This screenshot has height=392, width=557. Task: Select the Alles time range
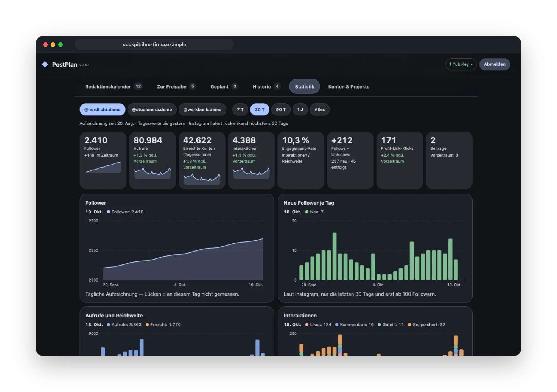click(x=320, y=110)
